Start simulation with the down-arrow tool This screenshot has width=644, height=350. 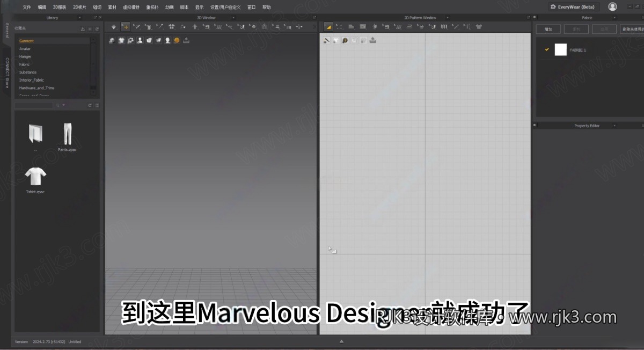pyautogui.click(x=113, y=26)
